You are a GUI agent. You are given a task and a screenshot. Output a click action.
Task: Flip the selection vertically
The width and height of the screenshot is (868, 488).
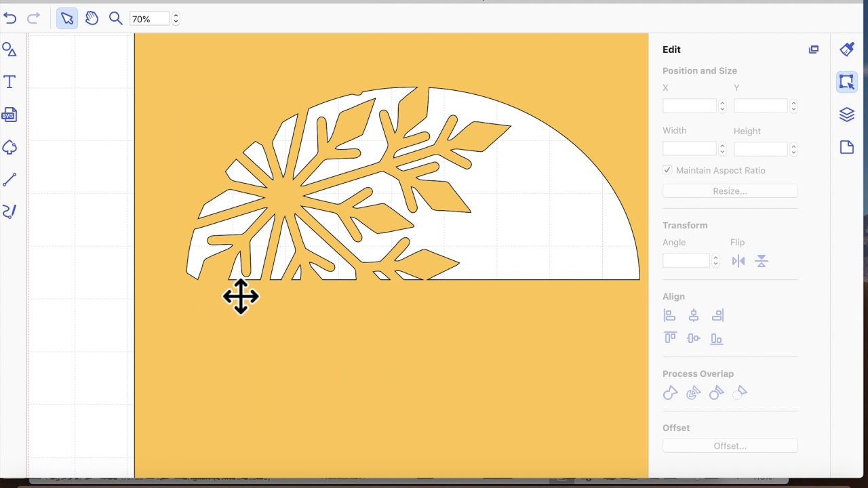[762, 261]
